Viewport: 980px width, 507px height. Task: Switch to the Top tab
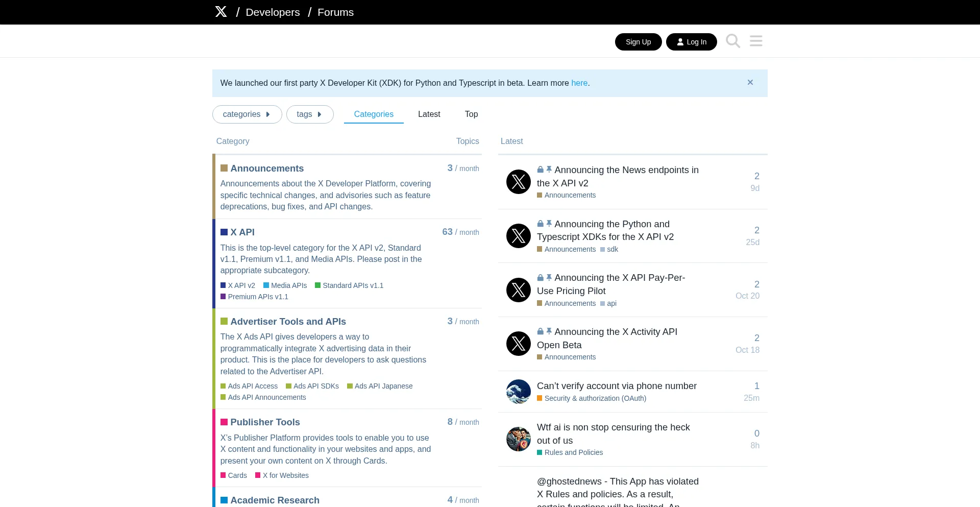click(x=471, y=114)
